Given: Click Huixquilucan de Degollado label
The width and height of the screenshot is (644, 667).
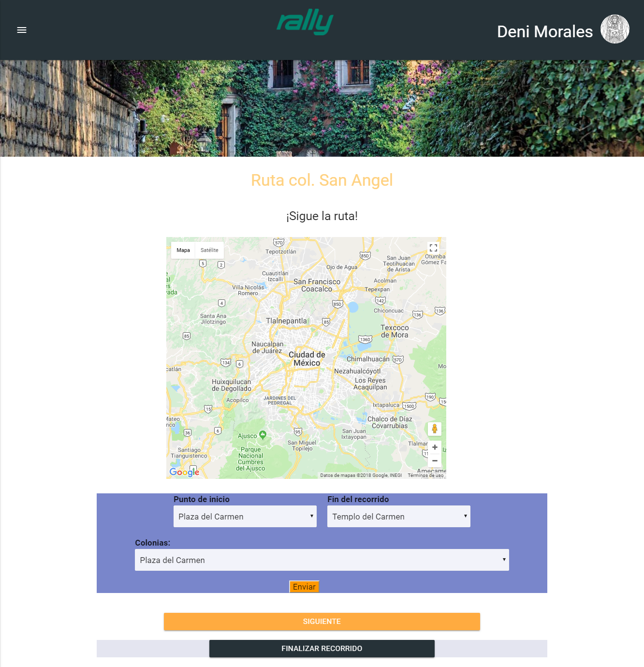Looking at the screenshot, I should point(232,385).
